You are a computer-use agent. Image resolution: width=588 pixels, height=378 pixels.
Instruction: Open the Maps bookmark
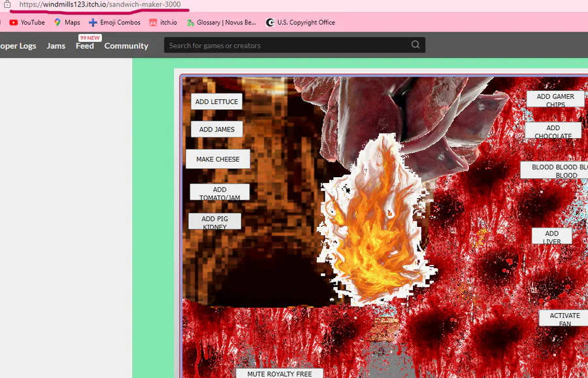[67, 22]
